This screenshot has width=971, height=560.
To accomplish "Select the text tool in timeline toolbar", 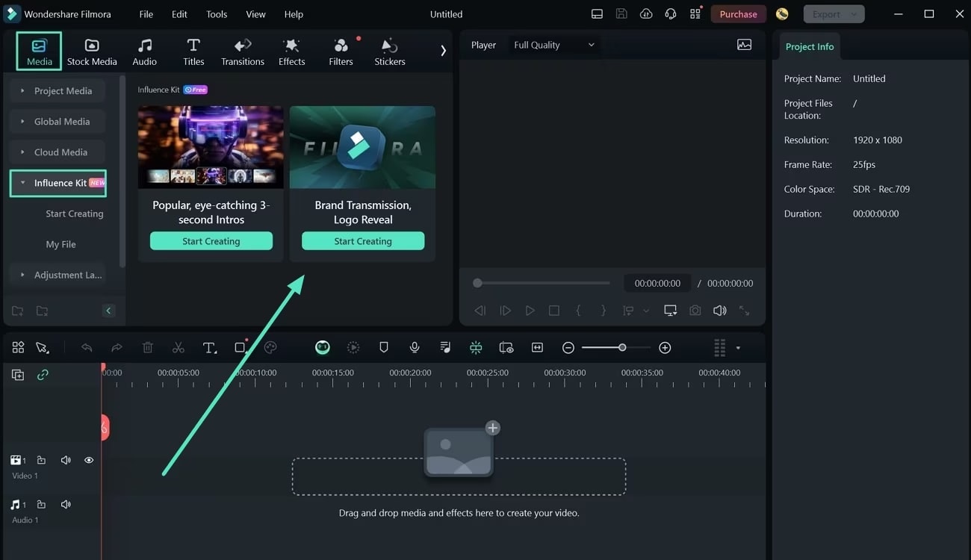I will (210, 347).
